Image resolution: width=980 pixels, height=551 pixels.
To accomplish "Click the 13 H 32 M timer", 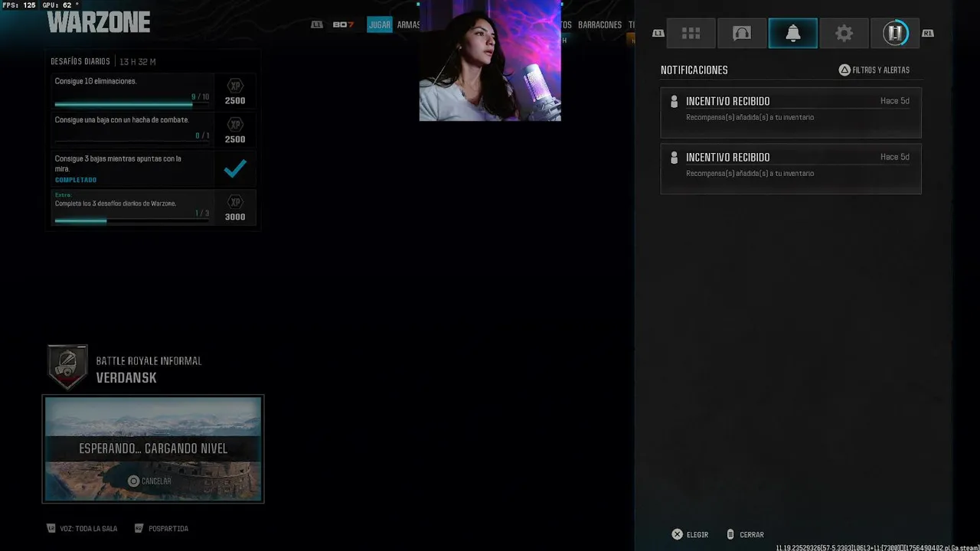I will (138, 61).
